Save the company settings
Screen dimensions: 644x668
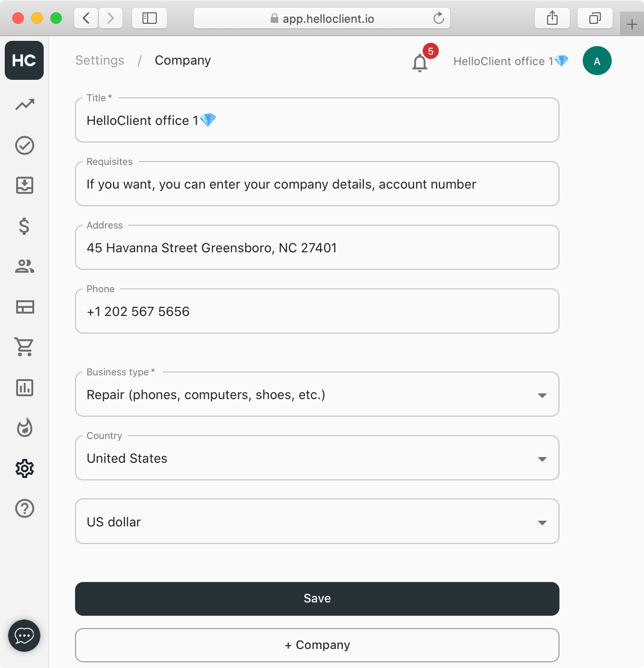tap(317, 599)
